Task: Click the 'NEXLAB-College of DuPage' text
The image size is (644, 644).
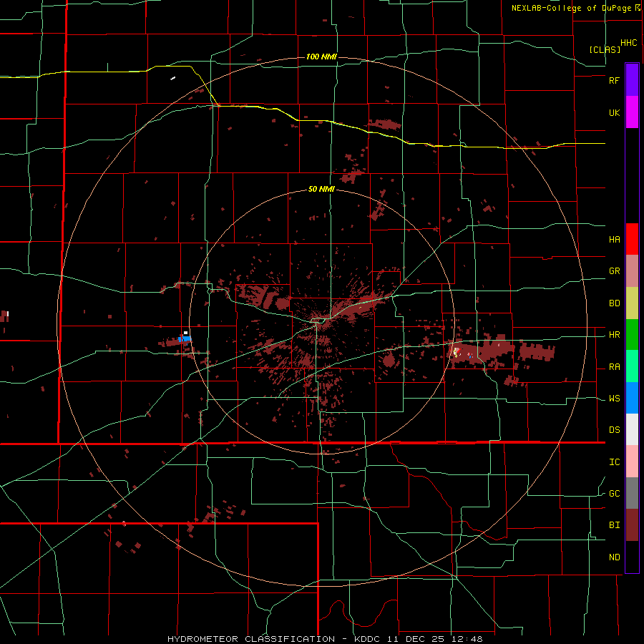Action: 573,8
